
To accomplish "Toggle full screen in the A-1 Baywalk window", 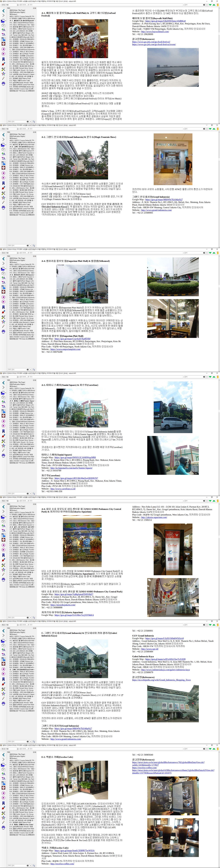I will pyautogui.click(x=3, y=44).
